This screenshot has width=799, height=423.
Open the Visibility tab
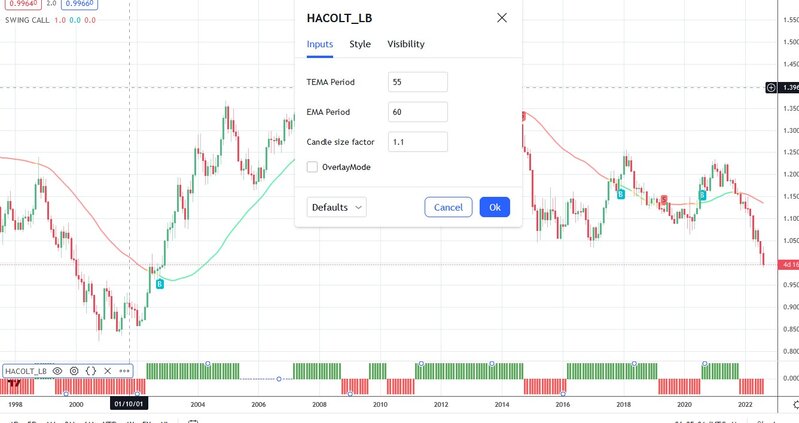click(x=406, y=44)
